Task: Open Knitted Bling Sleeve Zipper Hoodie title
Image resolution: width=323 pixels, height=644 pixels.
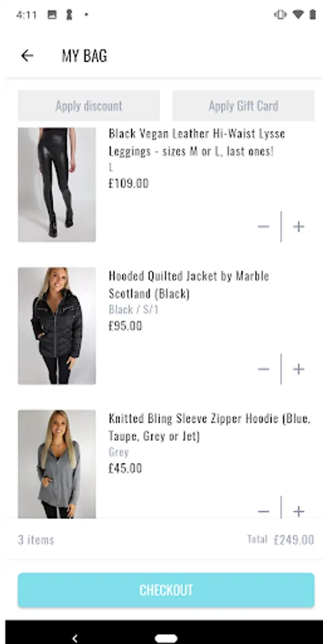Action: [209, 427]
